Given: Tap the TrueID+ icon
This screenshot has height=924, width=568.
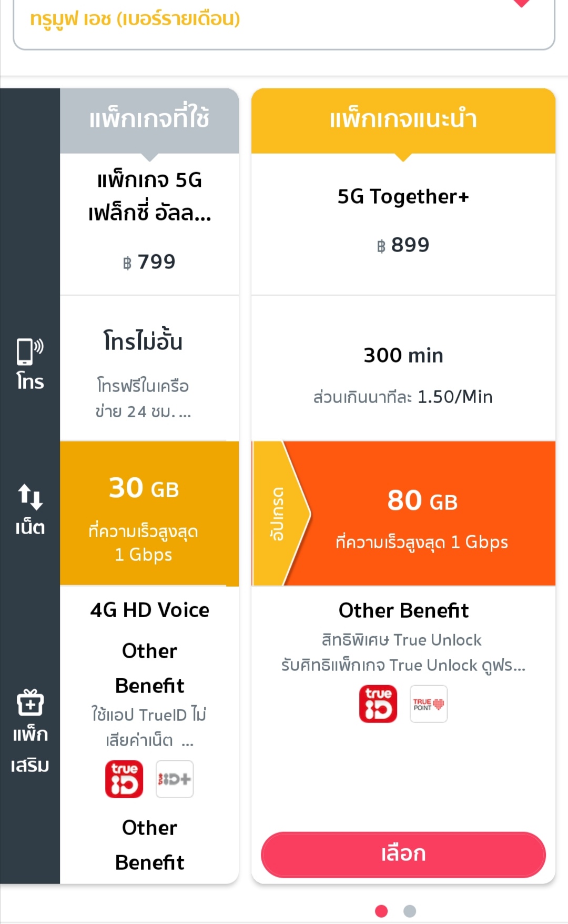Looking at the screenshot, I should 175,779.
